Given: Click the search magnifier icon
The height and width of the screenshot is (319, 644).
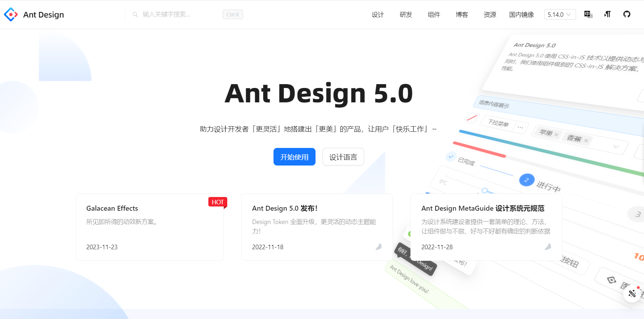Looking at the screenshot, I should 135,14.
